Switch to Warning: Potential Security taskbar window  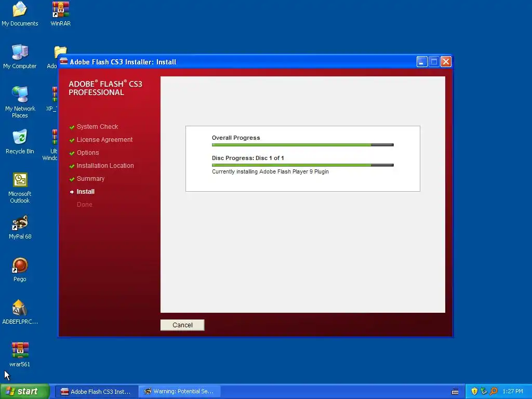pyautogui.click(x=179, y=392)
